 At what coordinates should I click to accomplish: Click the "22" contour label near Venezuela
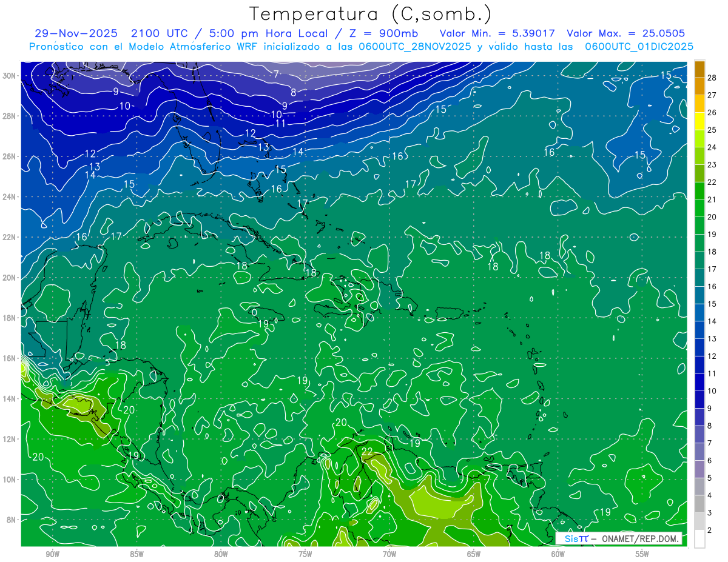point(367,452)
